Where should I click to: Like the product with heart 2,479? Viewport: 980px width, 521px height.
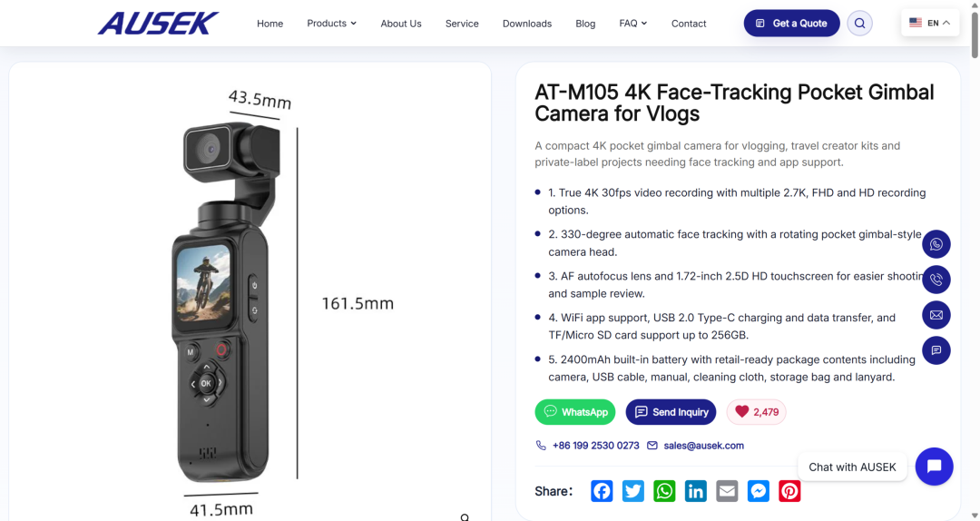[x=756, y=411]
